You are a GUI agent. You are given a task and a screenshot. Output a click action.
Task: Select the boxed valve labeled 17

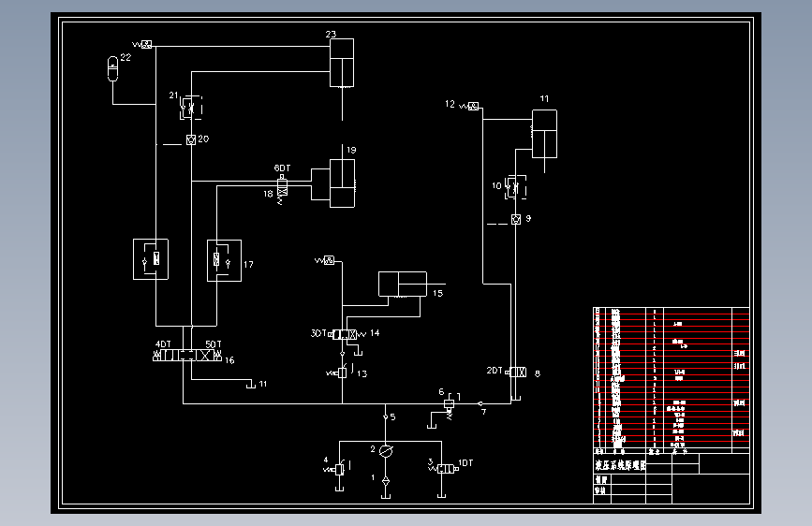click(x=224, y=260)
